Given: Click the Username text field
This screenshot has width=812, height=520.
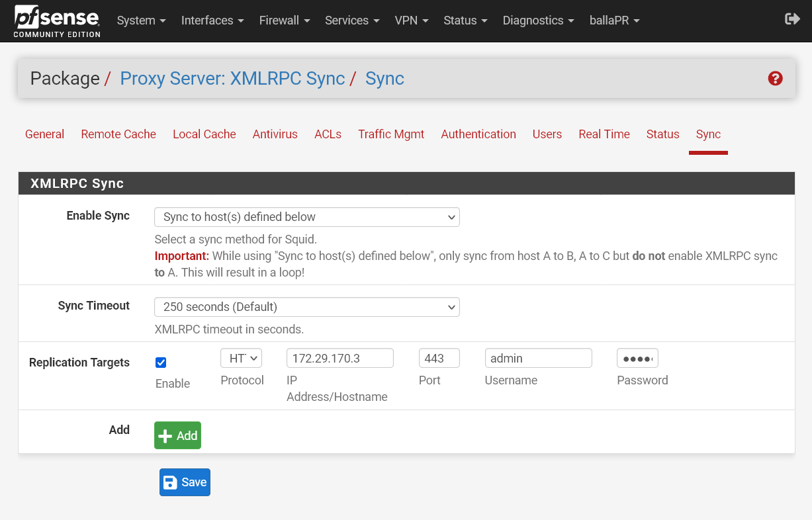Looking at the screenshot, I should 537,359.
